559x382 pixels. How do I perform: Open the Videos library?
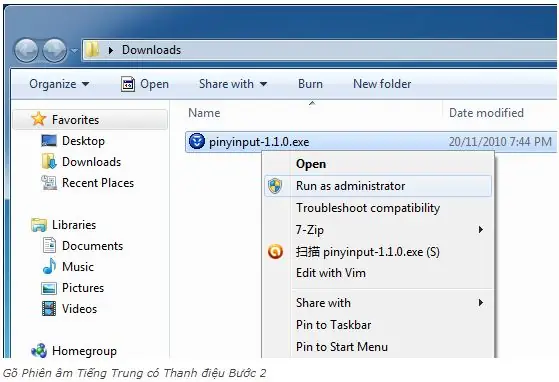click(79, 309)
